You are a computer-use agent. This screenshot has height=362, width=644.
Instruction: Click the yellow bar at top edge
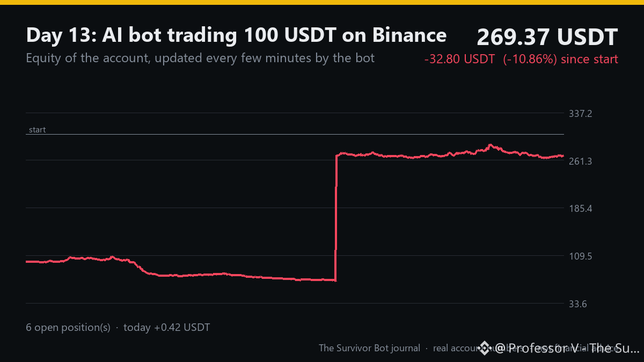(322, 2)
